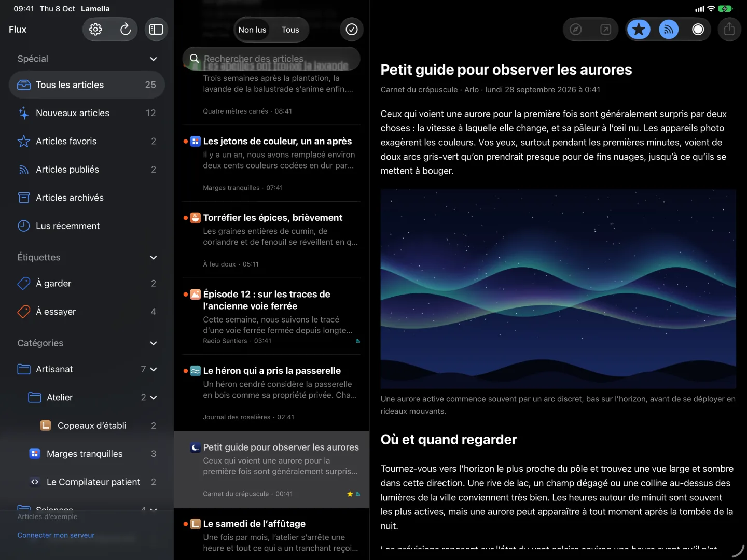Viewport: 747px width, 560px height.
Task: Open the Le Compilateur patient feed icon
Action: [x=35, y=482]
